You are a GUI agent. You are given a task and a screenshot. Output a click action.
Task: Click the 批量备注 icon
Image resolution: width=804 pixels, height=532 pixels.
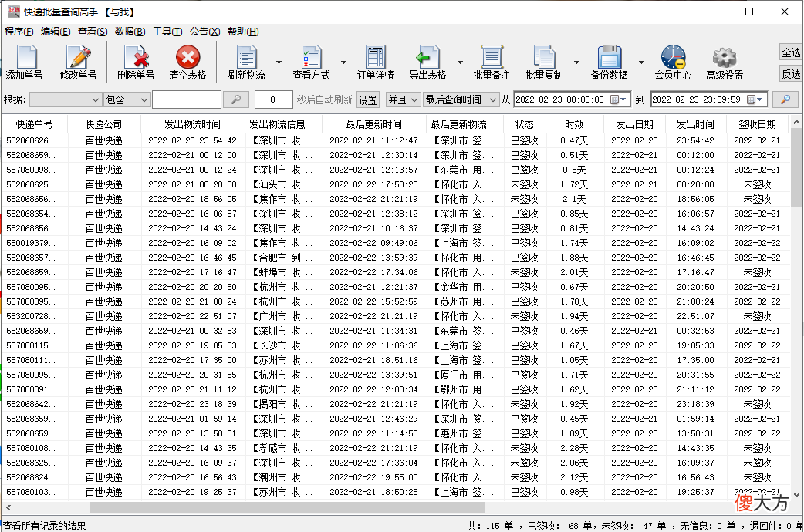pyautogui.click(x=492, y=62)
